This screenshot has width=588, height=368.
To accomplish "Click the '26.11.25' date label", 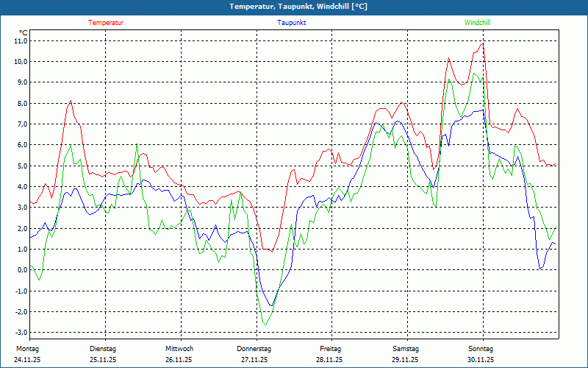I will coord(179,360).
